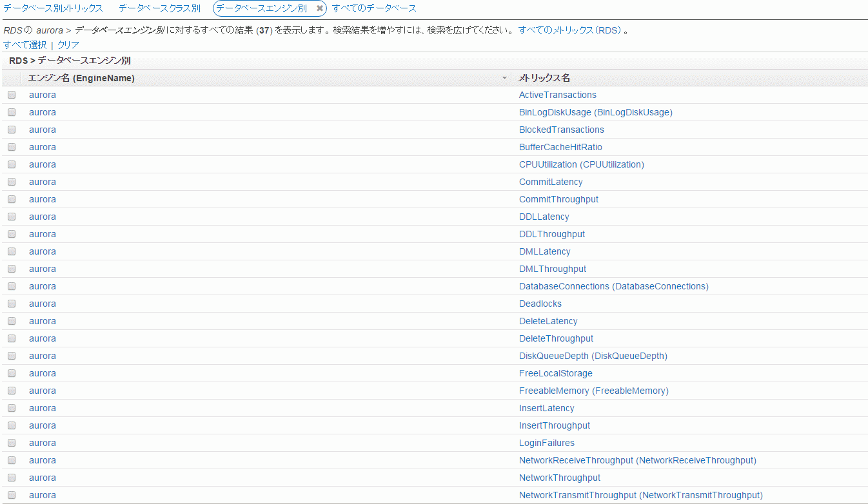Click aurora in the InsertLatency row
Screen dimensions: 868x504
point(43,408)
